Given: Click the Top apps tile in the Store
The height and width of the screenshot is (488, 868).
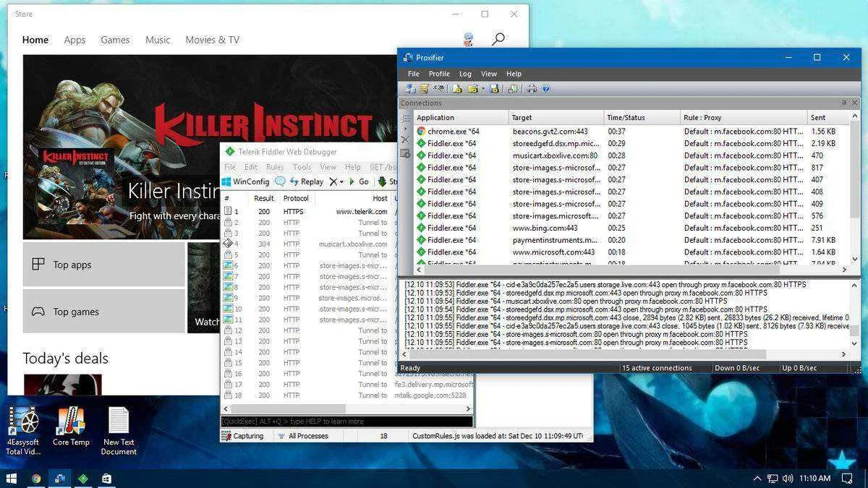Looking at the screenshot, I should (104, 265).
